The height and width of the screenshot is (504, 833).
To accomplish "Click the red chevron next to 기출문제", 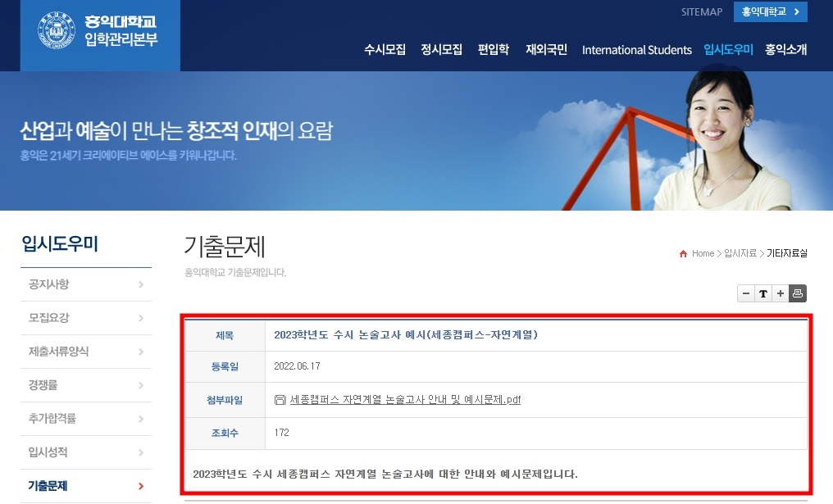I will [x=141, y=486].
